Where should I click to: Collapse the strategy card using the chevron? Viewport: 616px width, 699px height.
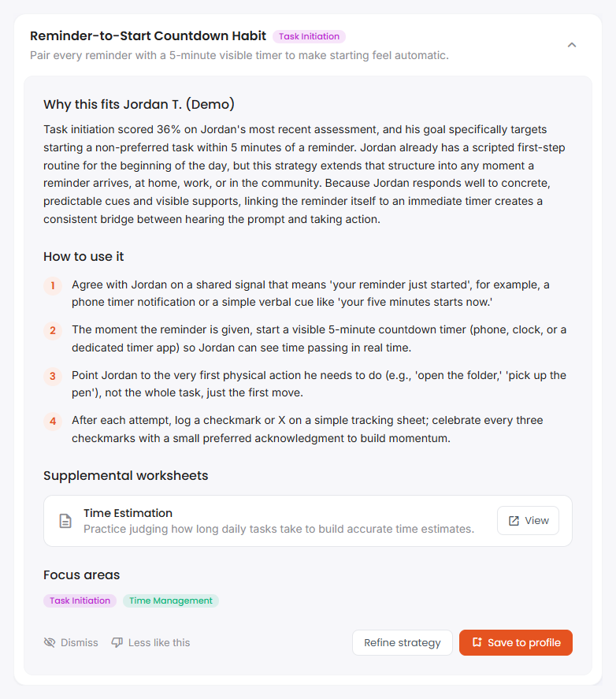click(571, 45)
